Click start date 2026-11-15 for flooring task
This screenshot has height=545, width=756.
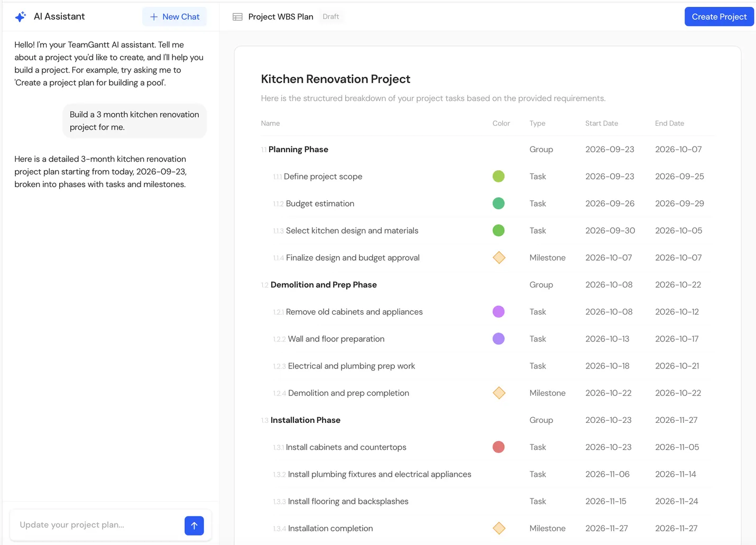coord(606,501)
